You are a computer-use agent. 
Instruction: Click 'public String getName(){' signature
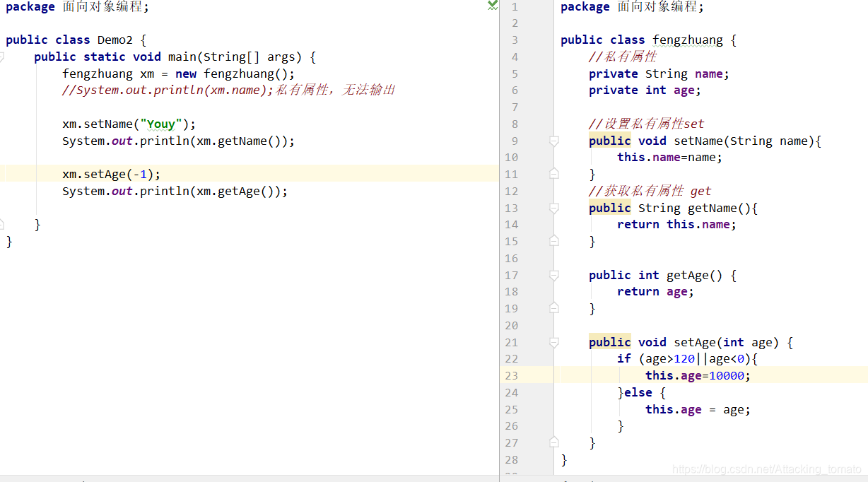[673, 208]
